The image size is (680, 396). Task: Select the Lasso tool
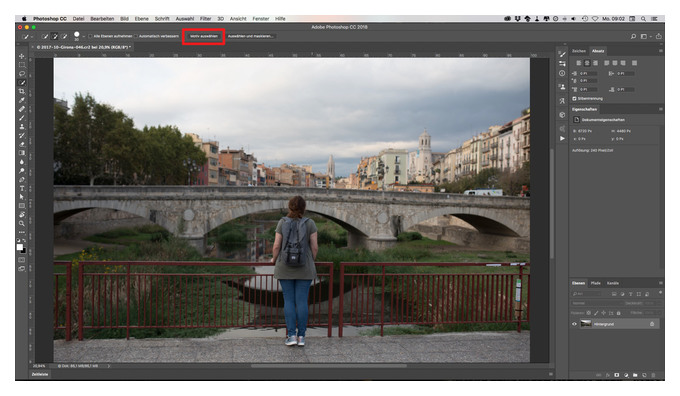coord(22,74)
